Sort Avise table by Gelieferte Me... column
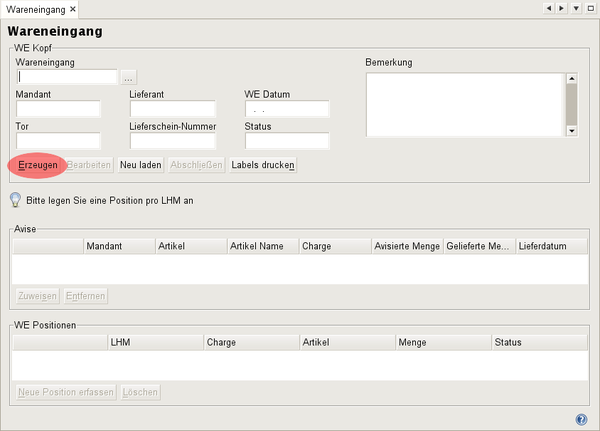This screenshot has width=600, height=431. [480, 246]
